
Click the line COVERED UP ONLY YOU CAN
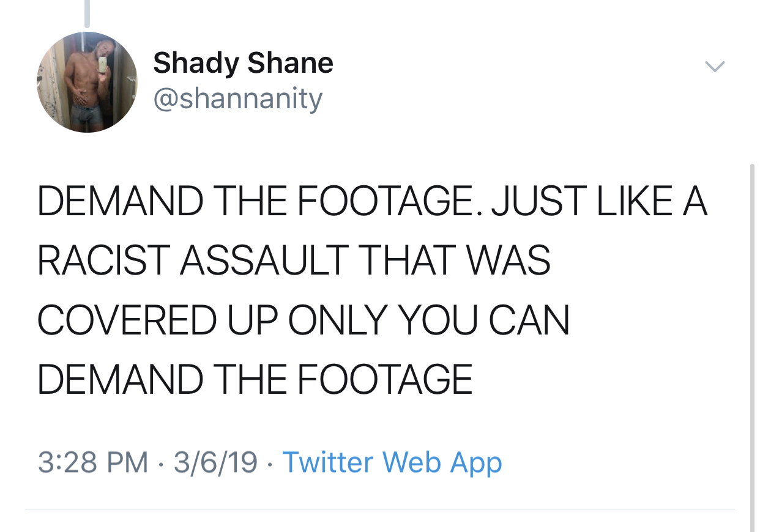(304, 319)
